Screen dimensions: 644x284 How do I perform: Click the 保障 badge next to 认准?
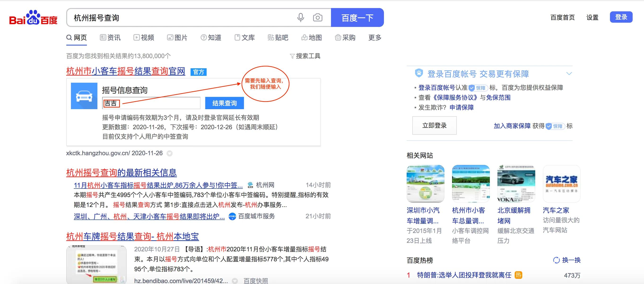coord(478,88)
